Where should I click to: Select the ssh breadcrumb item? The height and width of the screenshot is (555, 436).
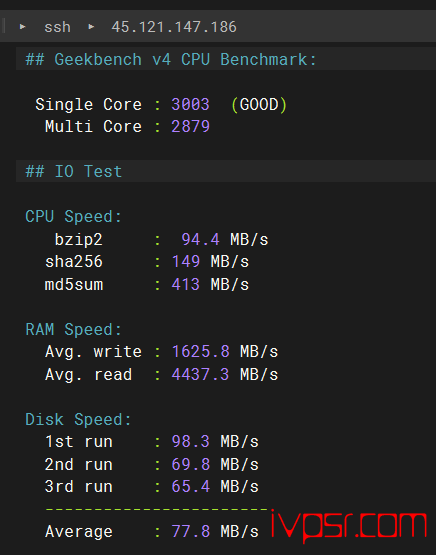[57, 27]
